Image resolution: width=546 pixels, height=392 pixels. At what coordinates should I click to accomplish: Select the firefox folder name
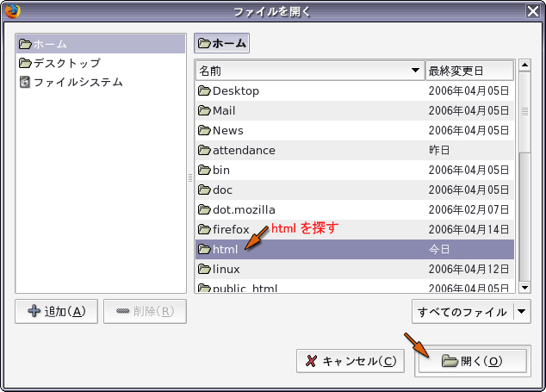(x=231, y=230)
